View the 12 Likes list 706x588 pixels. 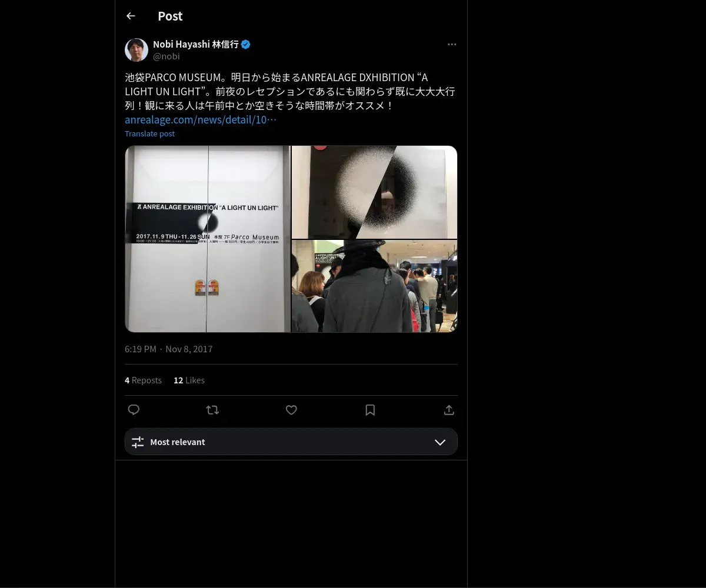coord(189,380)
